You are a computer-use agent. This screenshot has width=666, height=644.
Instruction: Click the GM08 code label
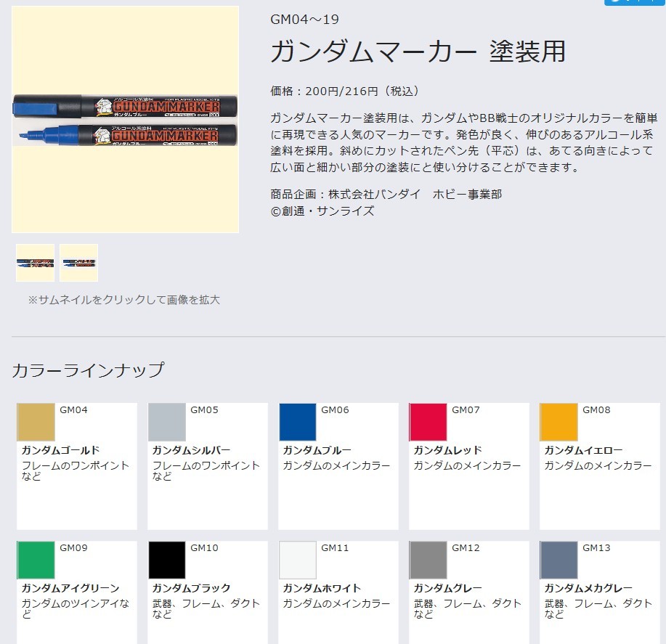596,410
